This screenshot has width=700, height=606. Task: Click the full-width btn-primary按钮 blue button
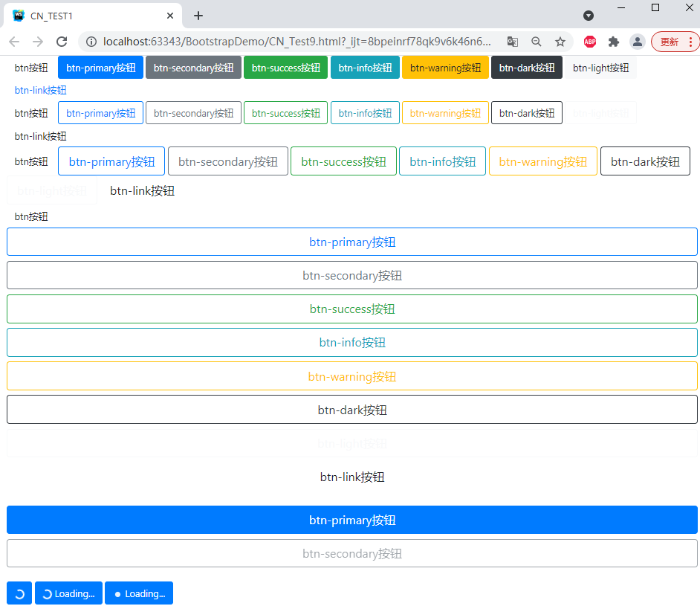352,520
